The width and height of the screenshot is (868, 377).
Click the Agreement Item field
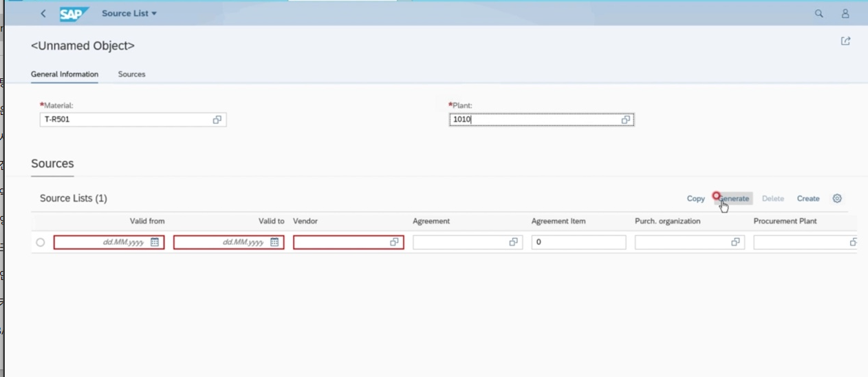pos(578,242)
